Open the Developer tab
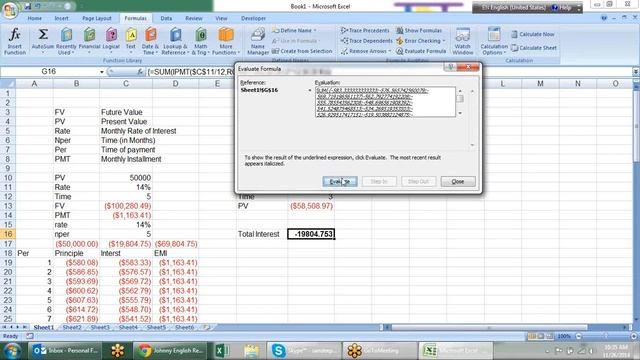The width and height of the screenshot is (640, 360). 253,18
